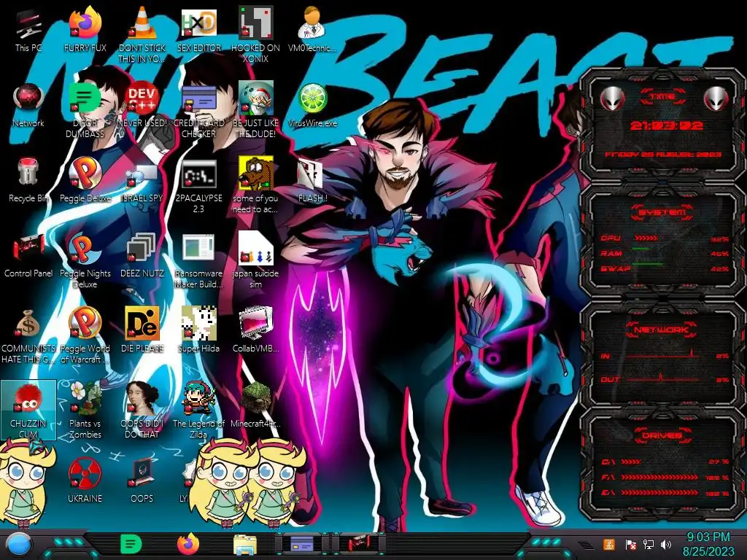Select OOPS DID I DO THAT portrait icon
Viewport: 747px width, 560px height.
pyautogui.click(x=142, y=411)
